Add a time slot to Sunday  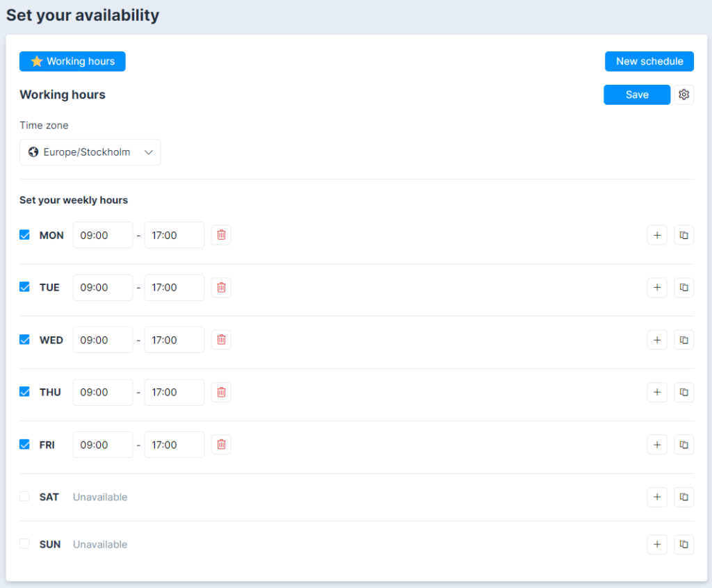pyautogui.click(x=657, y=544)
